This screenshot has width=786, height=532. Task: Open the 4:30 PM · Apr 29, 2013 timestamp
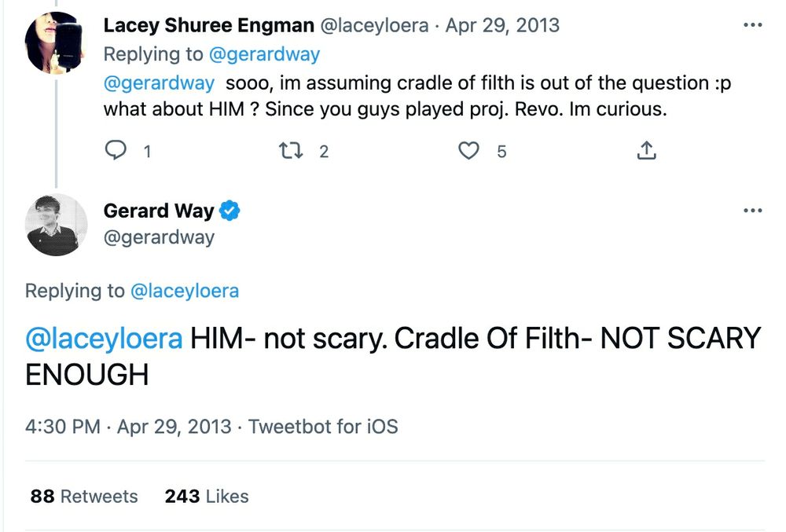coord(128,427)
